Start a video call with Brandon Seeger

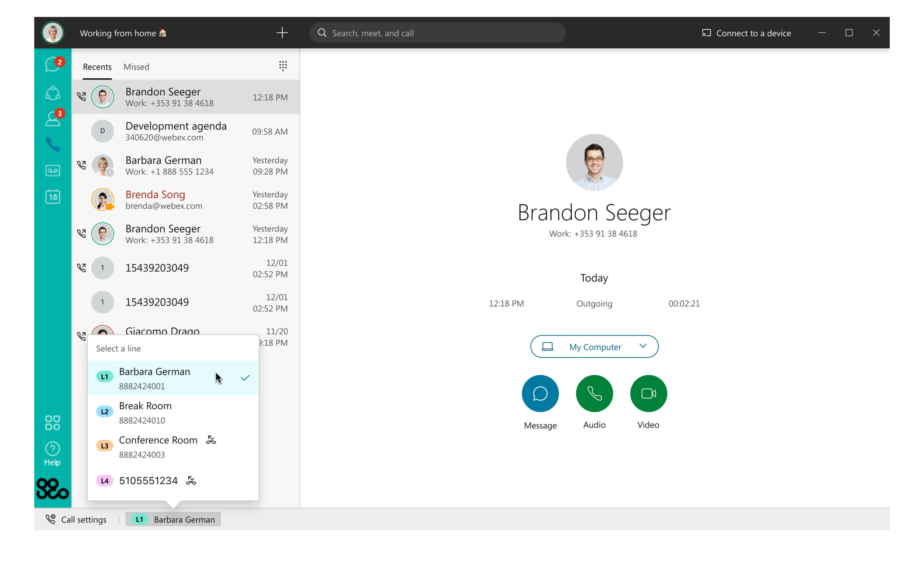tap(648, 393)
